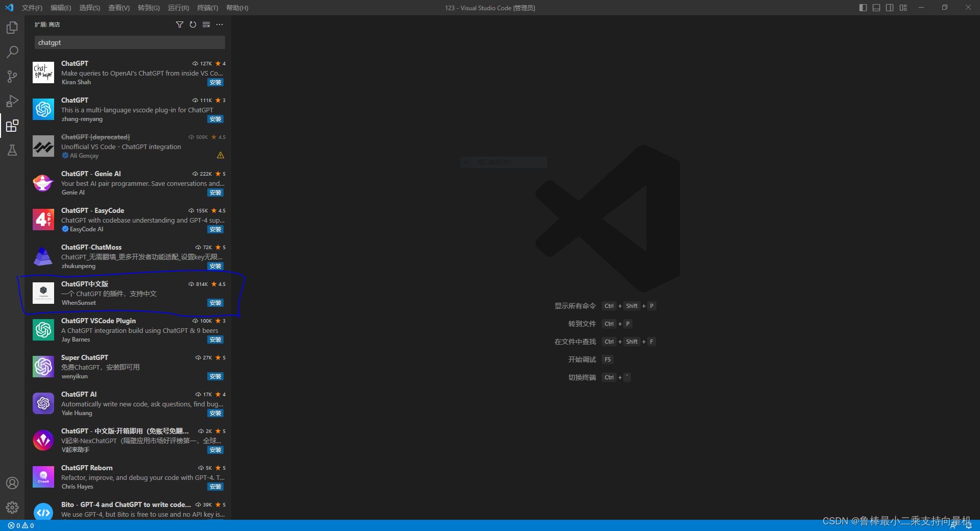The height and width of the screenshot is (531, 980).
Task: Click the zhang-renyang ChatGPT extension icon
Action: point(43,109)
